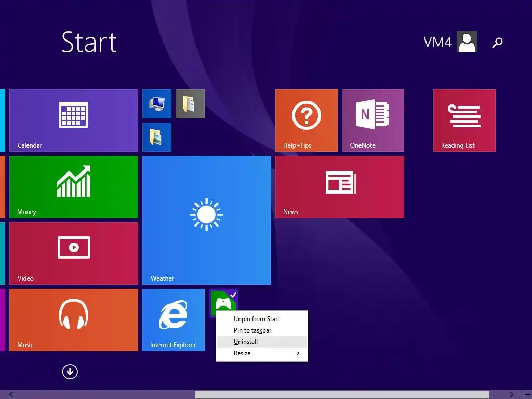Image resolution: width=532 pixels, height=399 pixels.
Task: Choose Unpin from Start
Action: [x=262, y=319]
